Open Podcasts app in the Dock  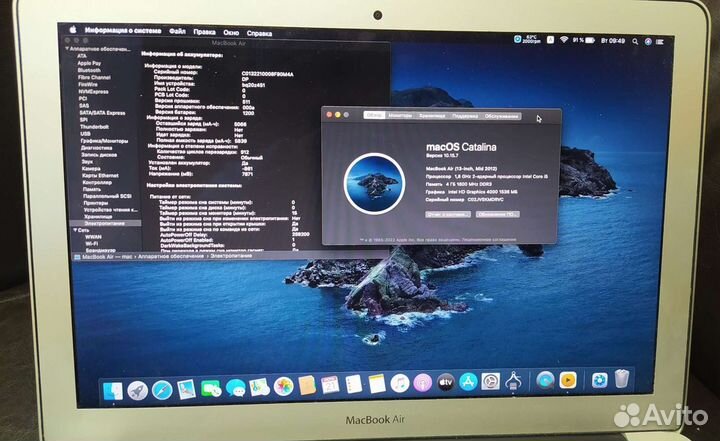pyautogui.click(x=422, y=382)
